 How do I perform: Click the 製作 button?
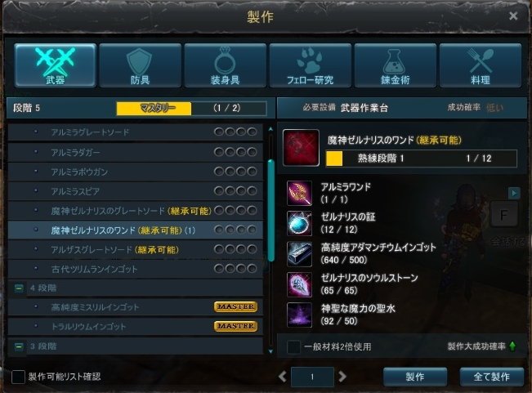(415, 377)
